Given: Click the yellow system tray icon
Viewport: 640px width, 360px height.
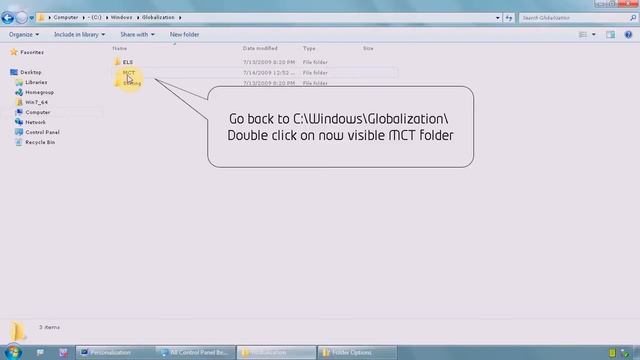Looking at the screenshot, I should coord(612,353).
